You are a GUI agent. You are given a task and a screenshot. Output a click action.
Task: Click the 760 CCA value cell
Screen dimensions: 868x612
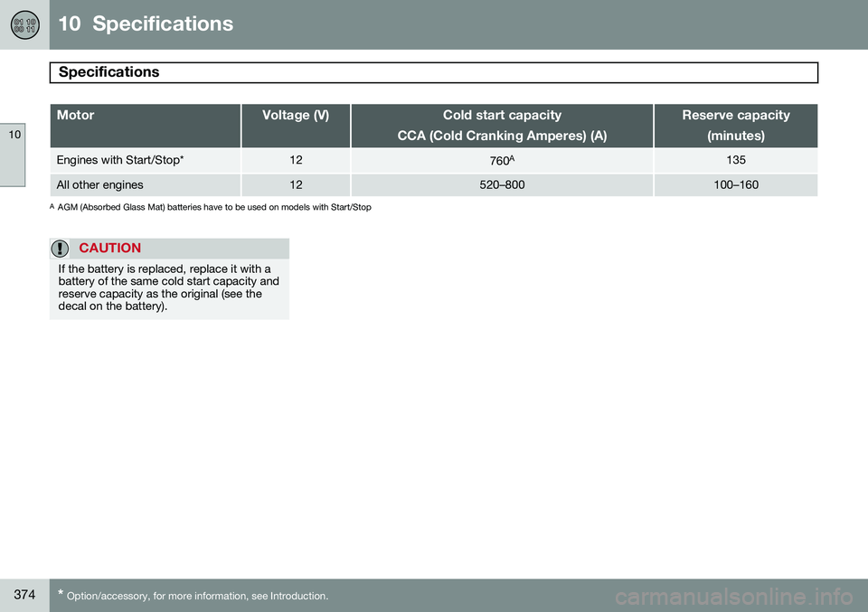pyautogui.click(x=502, y=161)
